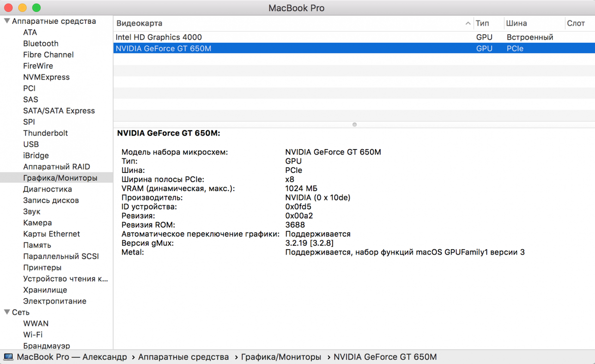Open Wi-Fi under Сеть
595x364 pixels.
33,335
